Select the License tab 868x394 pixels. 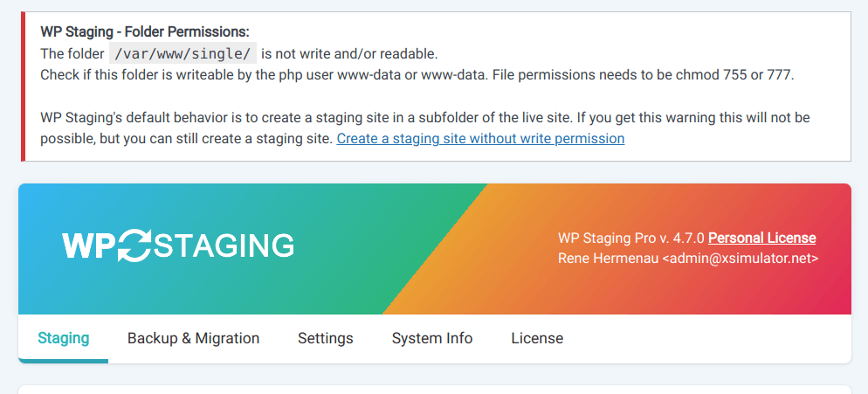tap(537, 338)
